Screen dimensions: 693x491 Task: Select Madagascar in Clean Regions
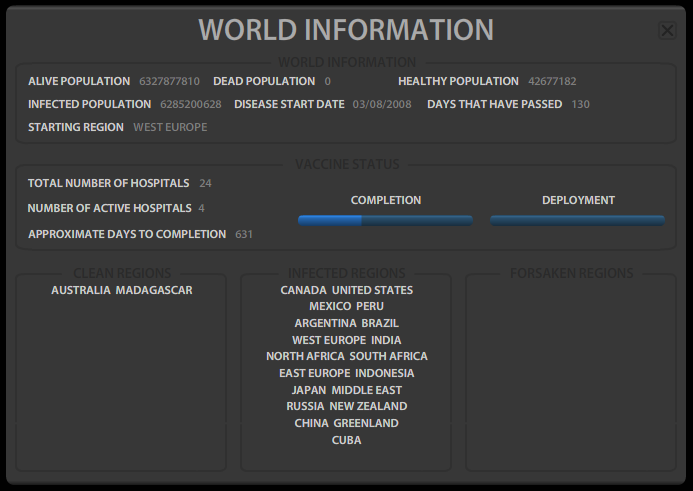154,290
